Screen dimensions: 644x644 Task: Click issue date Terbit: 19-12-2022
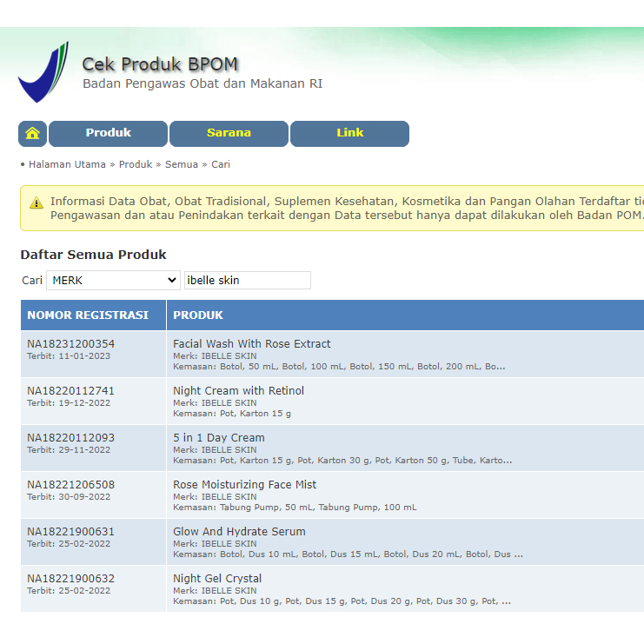tap(69, 403)
